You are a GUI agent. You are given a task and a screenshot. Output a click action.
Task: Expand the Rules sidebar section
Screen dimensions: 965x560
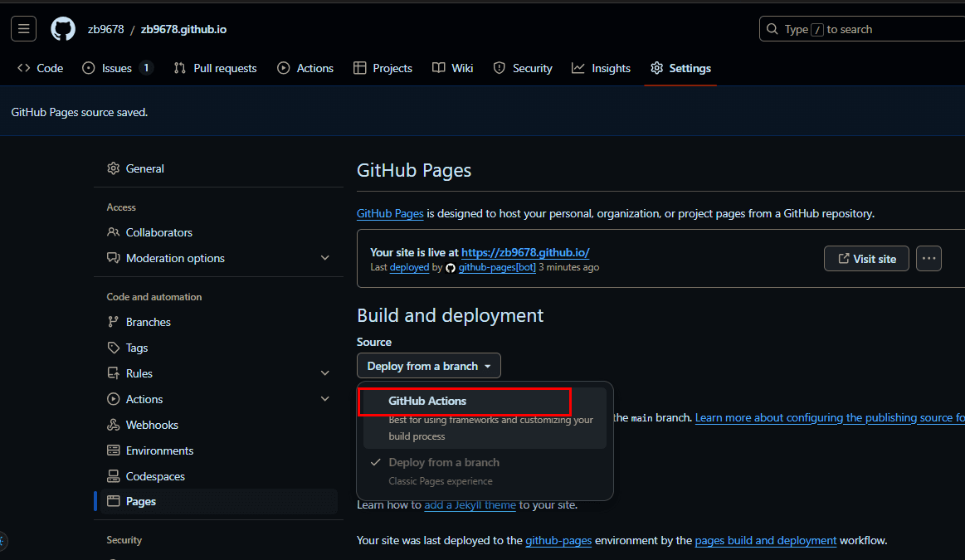[x=324, y=373]
